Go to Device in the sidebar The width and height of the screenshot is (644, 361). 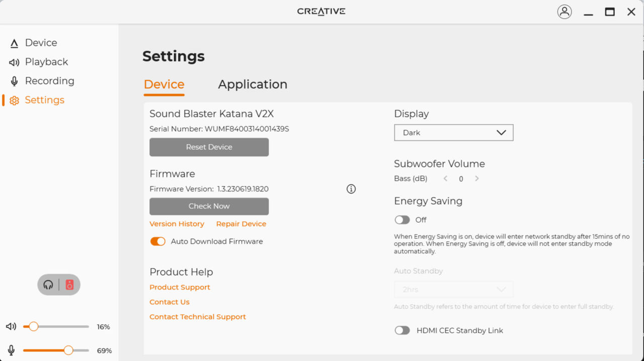click(x=41, y=43)
